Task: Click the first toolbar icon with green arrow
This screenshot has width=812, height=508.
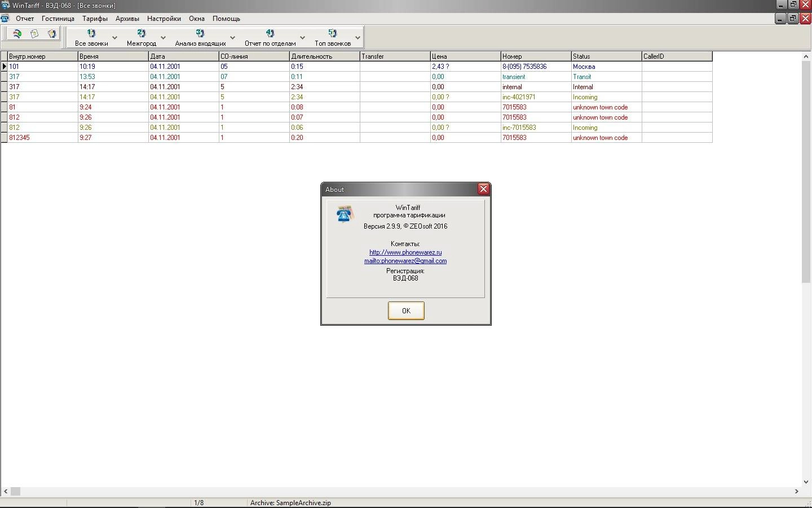Action: (17, 34)
